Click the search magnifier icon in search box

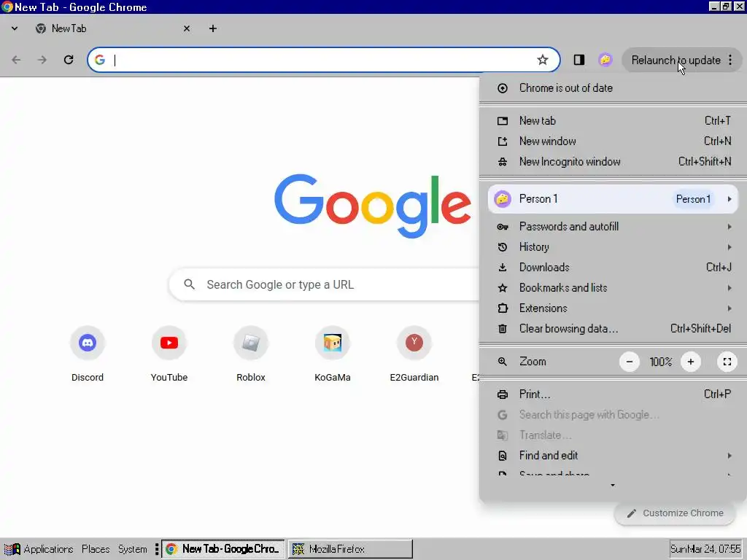pos(189,284)
